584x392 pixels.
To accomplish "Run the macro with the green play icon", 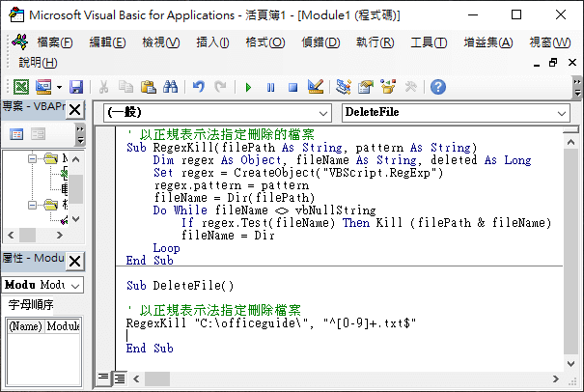I will (248, 88).
